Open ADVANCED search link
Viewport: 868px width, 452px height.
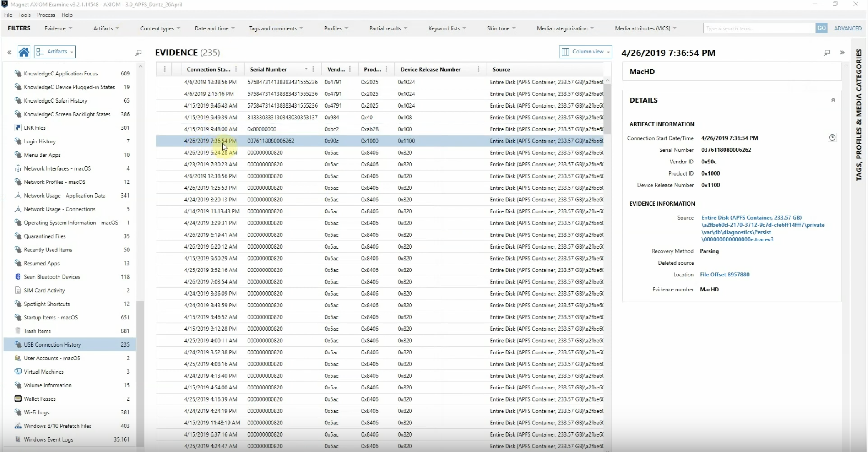tap(848, 28)
